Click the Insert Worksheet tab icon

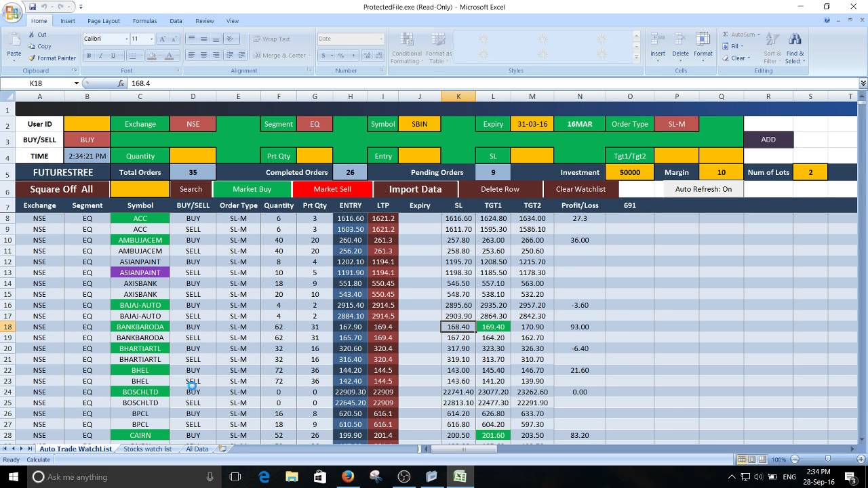coord(222,449)
